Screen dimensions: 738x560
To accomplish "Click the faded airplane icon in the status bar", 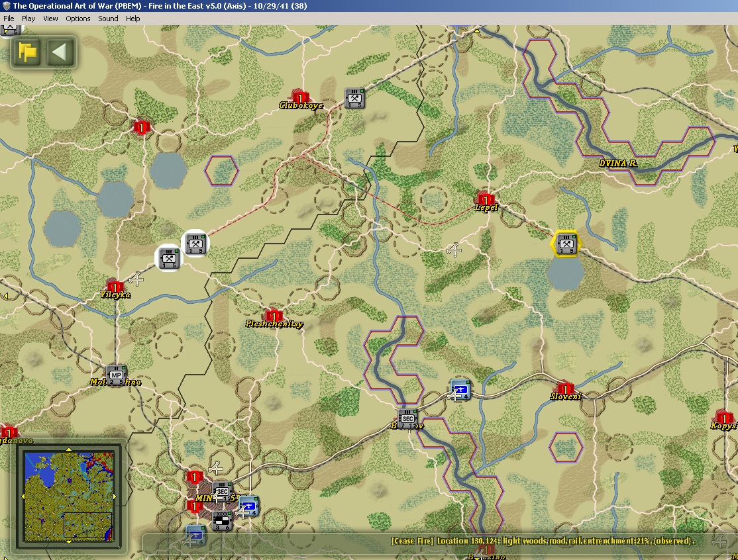I will click(x=719, y=541).
